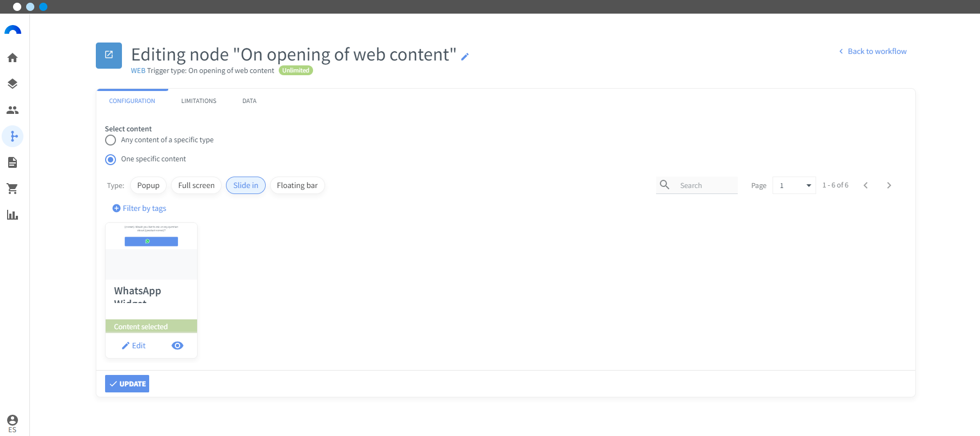Open the bar chart analytics icon
The height and width of the screenshot is (436, 980).
click(13, 215)
